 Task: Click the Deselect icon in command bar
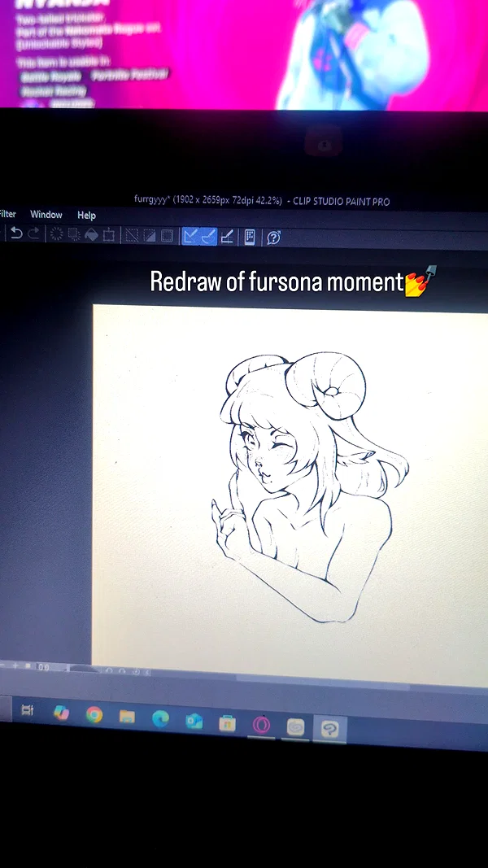(x=132, y=236)
